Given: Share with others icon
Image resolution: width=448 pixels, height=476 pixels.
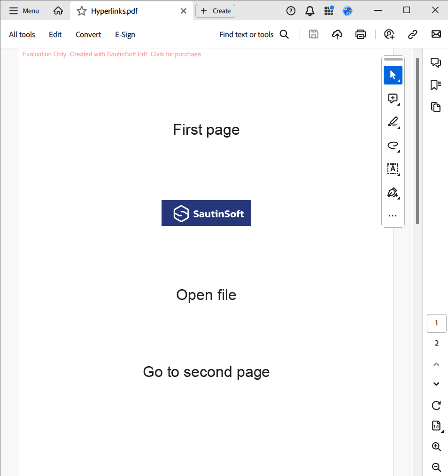Looking at the screenshot, I should click(x=389, y=34).
